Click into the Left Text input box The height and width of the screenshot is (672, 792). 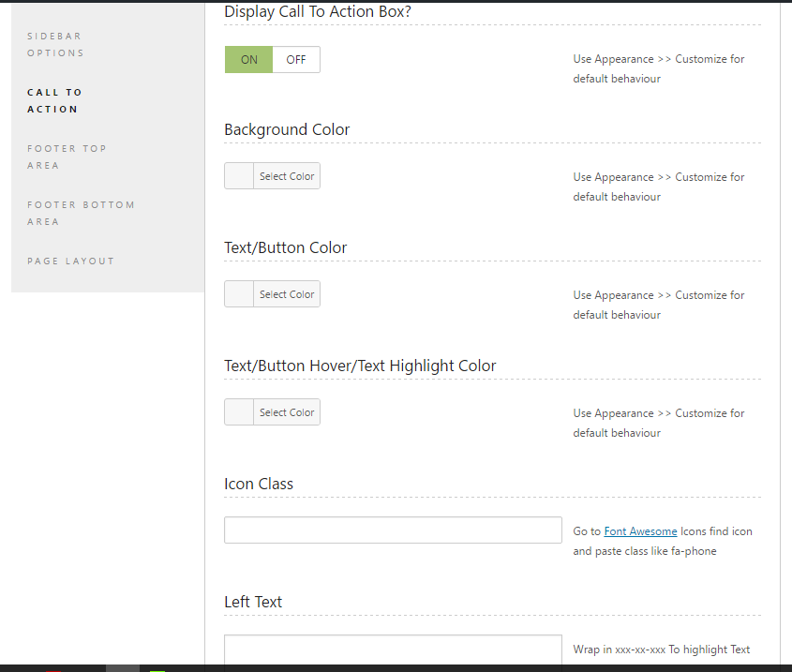393,650
